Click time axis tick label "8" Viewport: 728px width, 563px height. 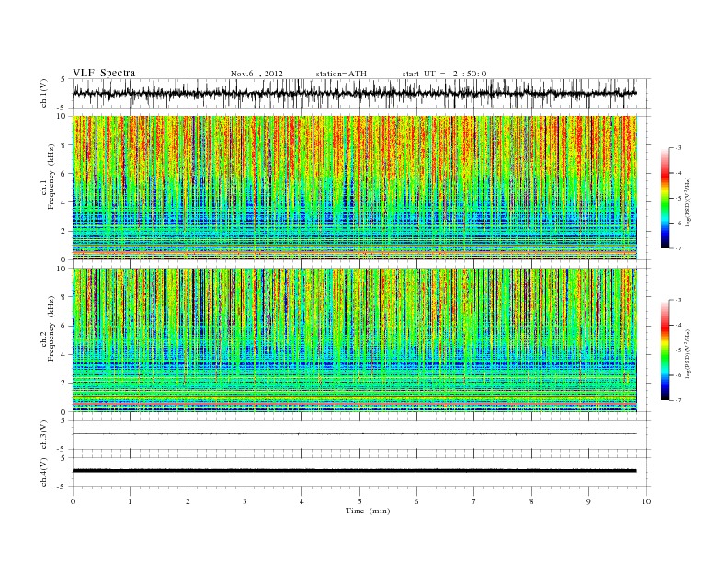[x=531, y=501]
